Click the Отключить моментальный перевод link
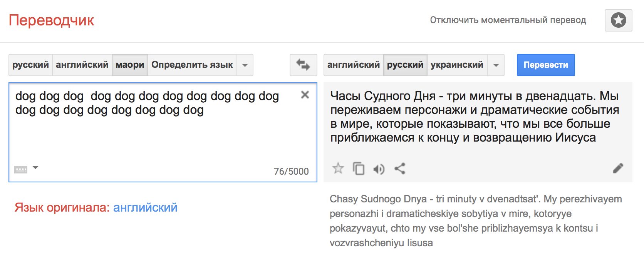This screenshot has height=257, width=644. 508,20
